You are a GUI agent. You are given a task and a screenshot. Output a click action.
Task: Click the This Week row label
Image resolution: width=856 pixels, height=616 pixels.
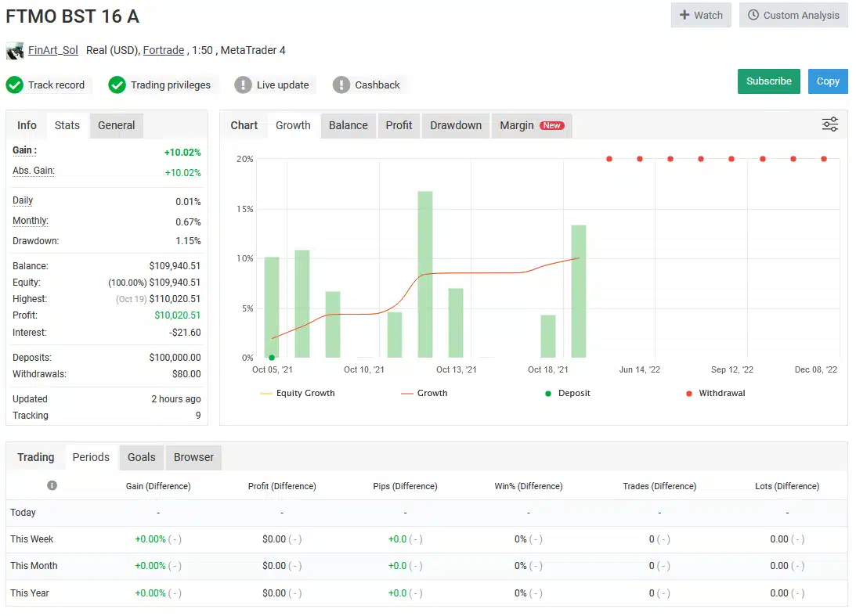pos(31,539)
